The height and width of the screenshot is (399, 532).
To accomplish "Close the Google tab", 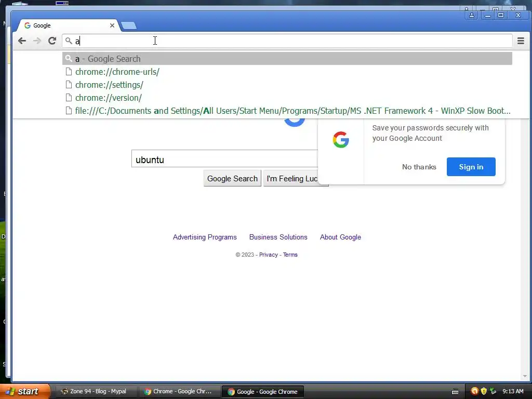I will coord(112,25).
